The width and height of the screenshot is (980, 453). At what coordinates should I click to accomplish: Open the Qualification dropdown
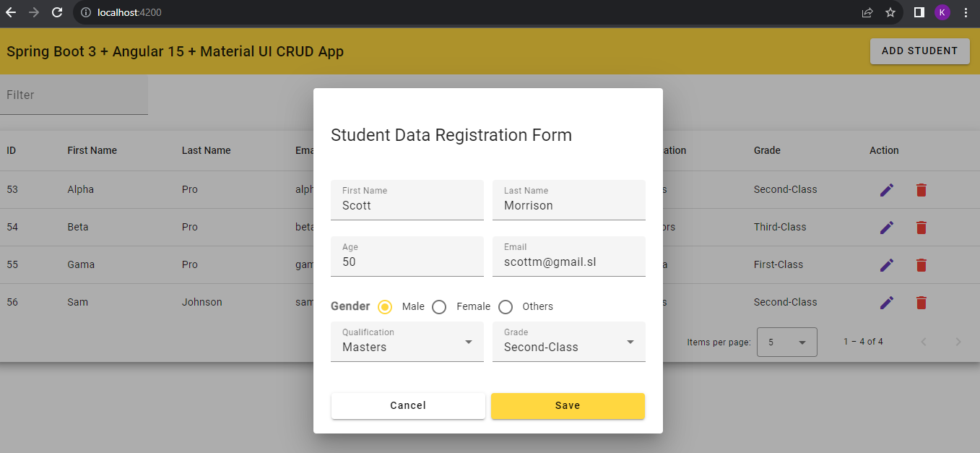[x=407, y=342]
